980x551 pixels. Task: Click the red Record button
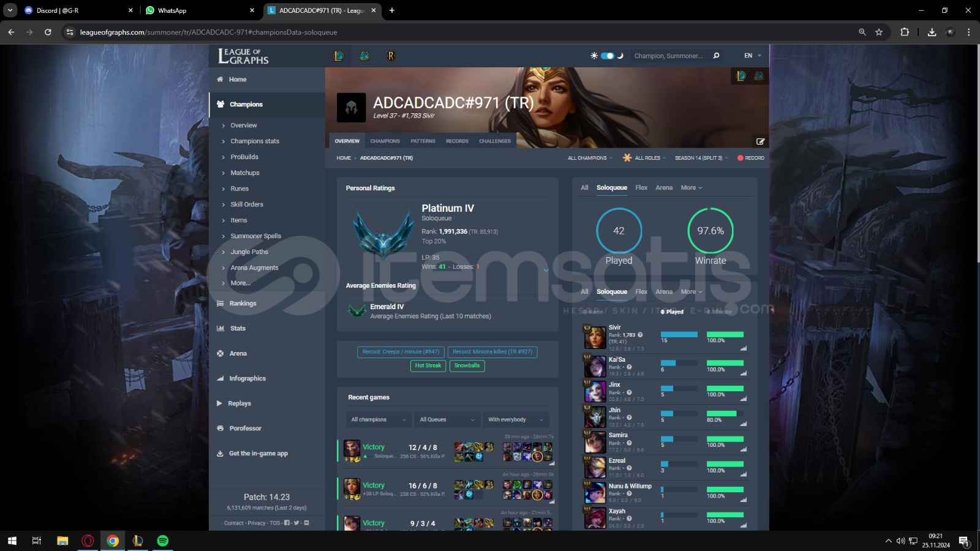(751, 158)
